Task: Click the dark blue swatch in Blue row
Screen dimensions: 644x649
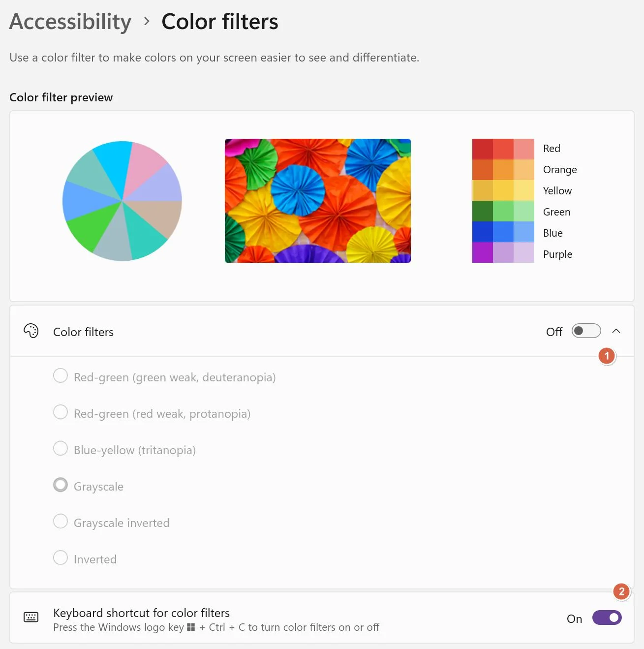Action: pos(483,232)
